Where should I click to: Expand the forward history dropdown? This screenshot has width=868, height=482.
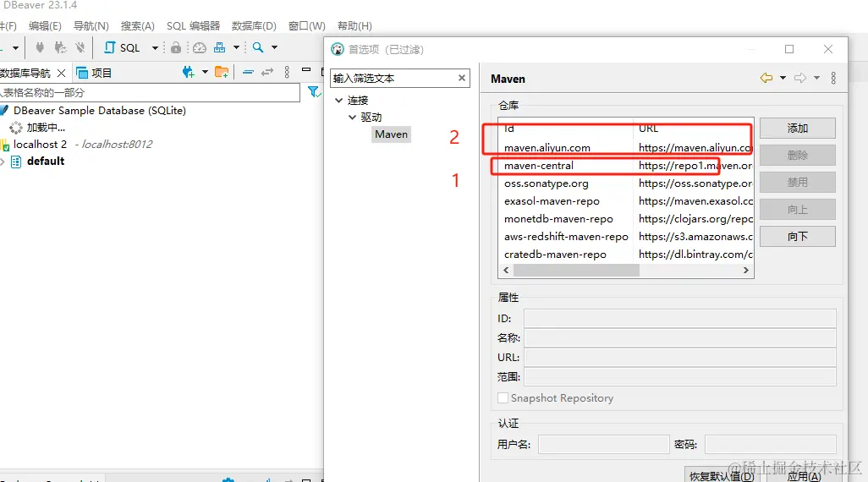816,78
